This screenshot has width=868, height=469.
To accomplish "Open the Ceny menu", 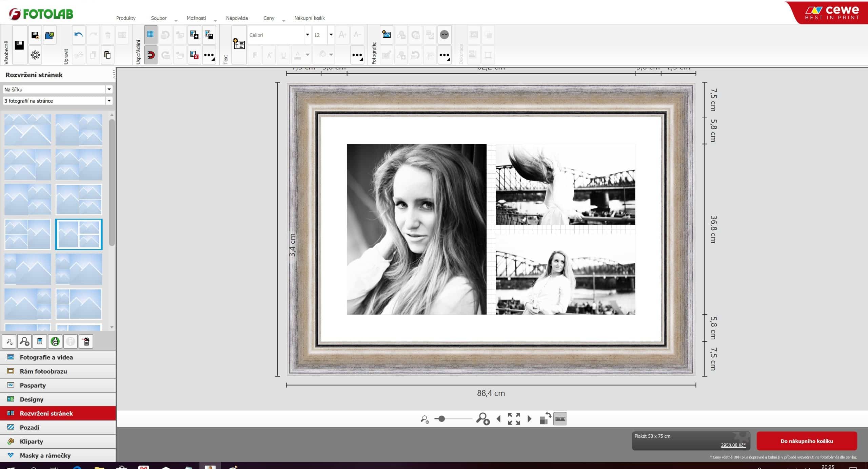I will 269,18.
